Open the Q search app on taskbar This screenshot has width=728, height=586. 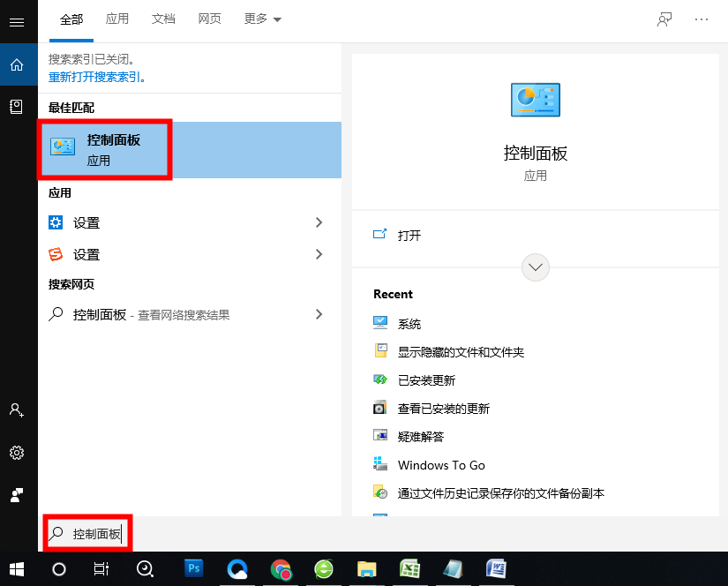(x=145, y=569)
